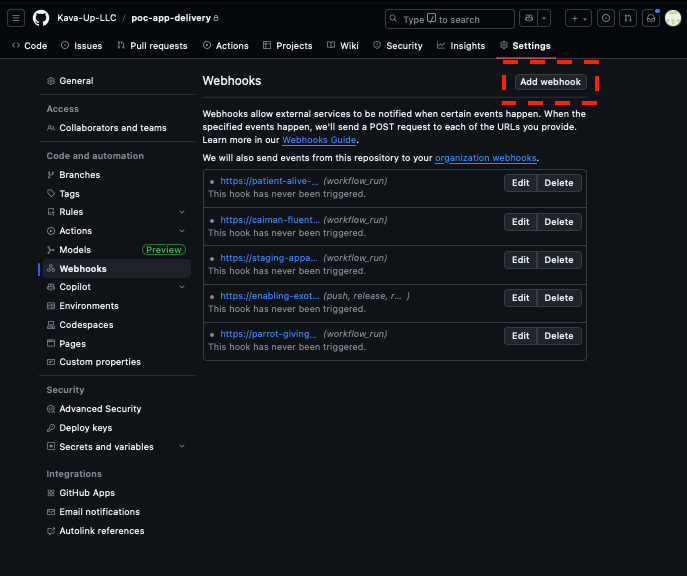Click the Add webhook button
Viewport: 687px width, 576px height.
550,82
